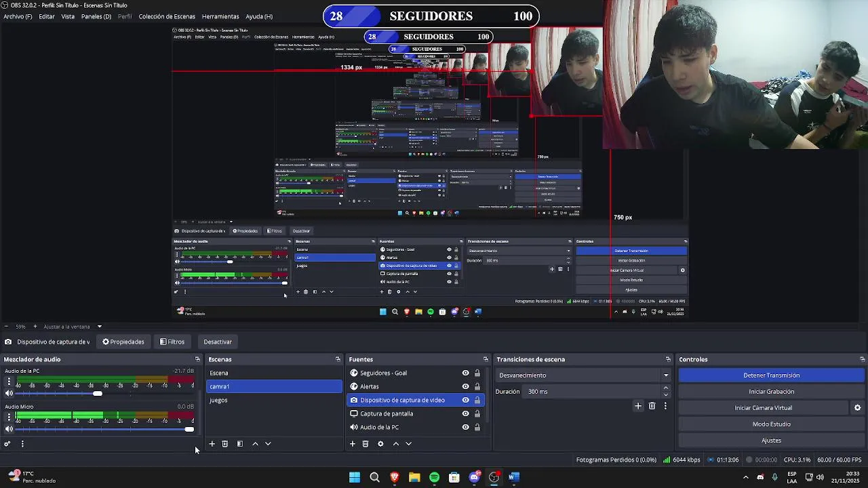
Task: Mute the Audio de la PC speaker icon
Action: [x=9, y=393]
